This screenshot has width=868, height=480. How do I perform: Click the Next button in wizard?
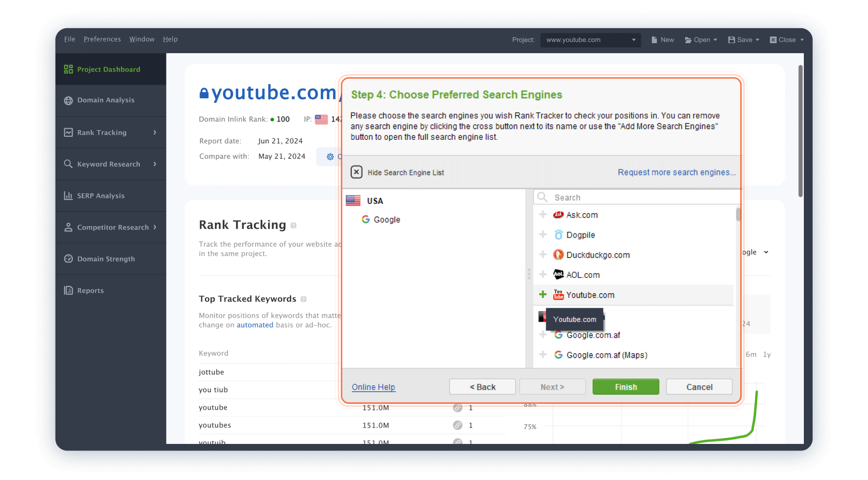pyautogui.click(x=552, y=387)
